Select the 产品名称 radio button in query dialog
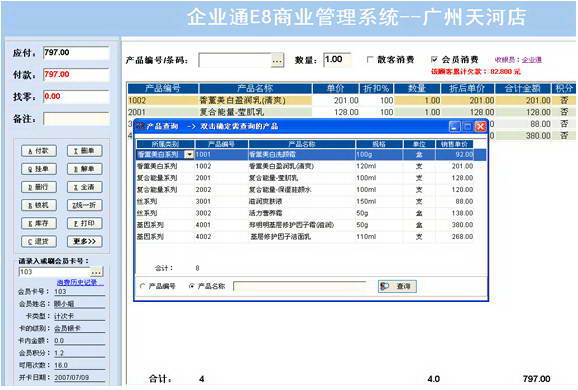 pos(191,286)
